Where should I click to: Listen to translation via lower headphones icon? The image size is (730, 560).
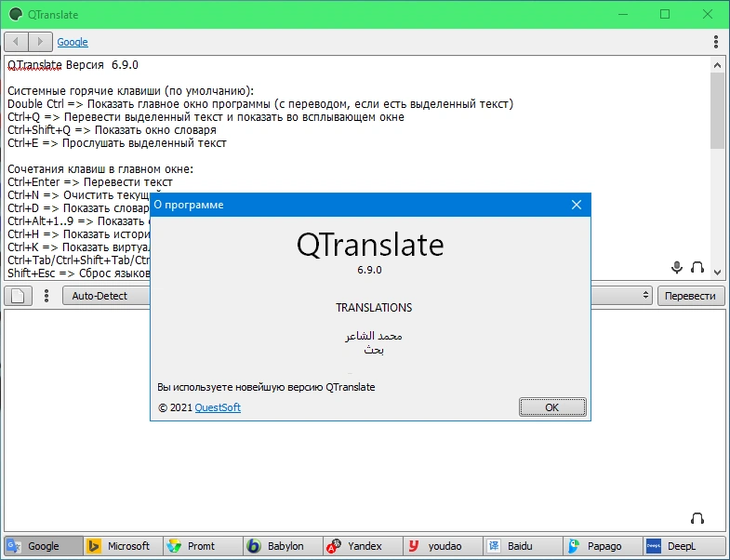(697, 518)
